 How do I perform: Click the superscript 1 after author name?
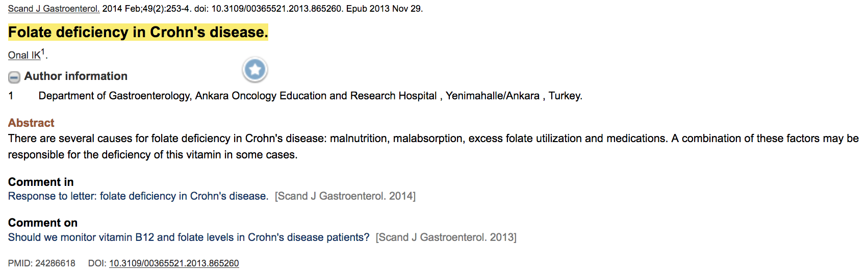(43, 52)
